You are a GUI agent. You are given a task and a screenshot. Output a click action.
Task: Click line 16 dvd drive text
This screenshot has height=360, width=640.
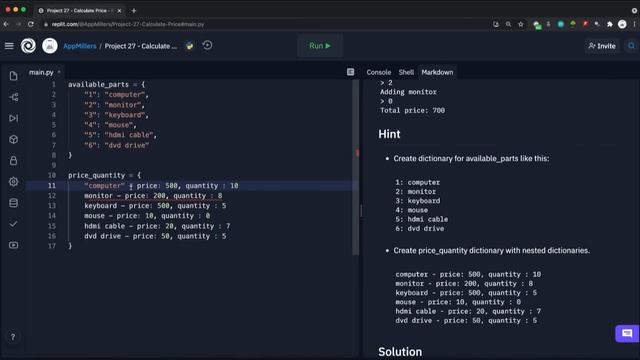point(155,236)
